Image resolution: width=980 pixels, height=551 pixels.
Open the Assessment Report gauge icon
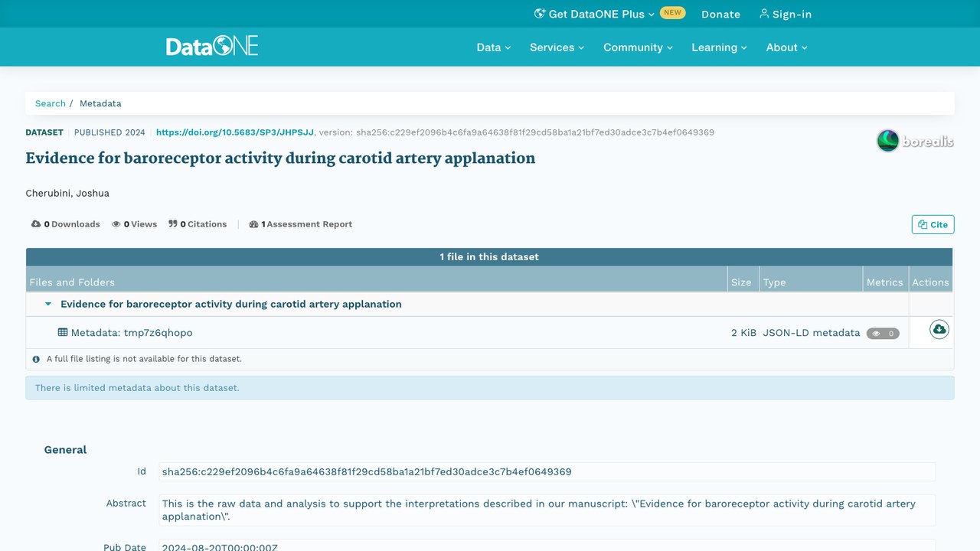254,224
